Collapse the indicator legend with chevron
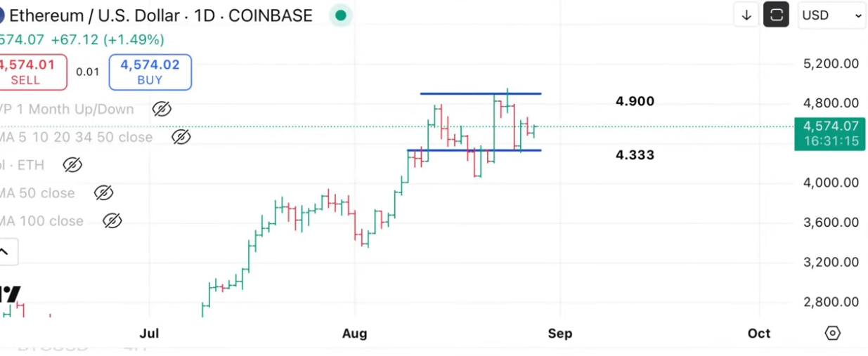The width and height of the screenshot is (868, 356). [5, 251]
